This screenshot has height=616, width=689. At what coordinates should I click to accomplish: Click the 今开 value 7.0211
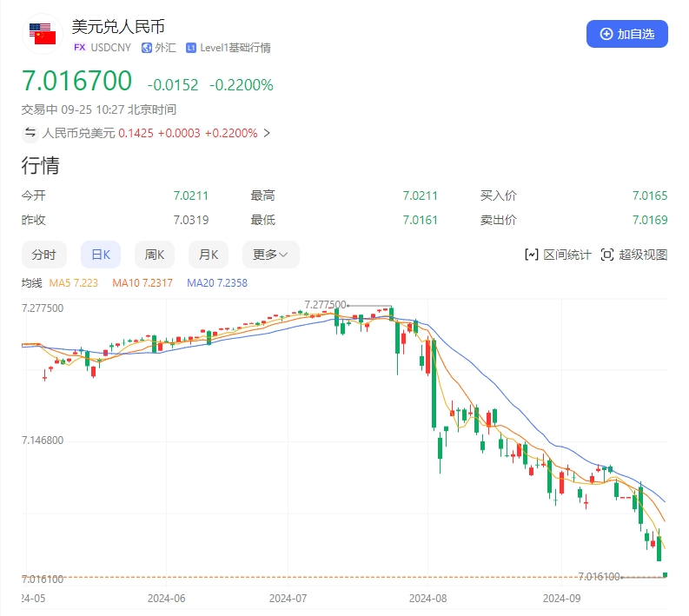190,195
